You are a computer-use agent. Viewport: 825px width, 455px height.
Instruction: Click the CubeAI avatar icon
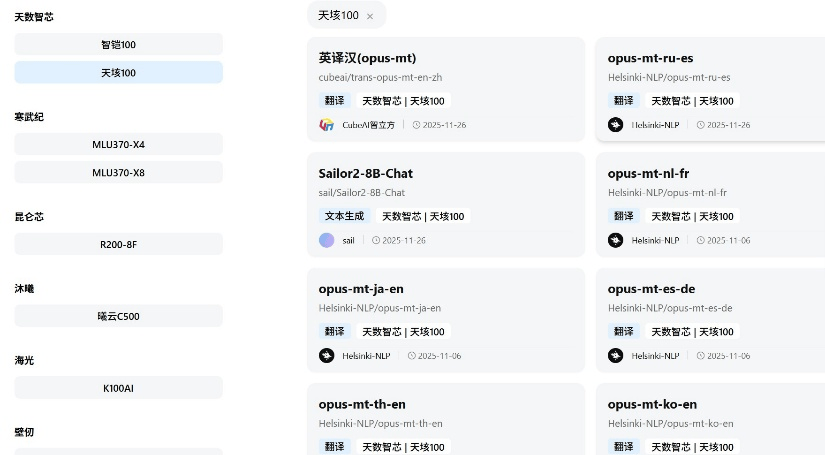pyautogui.click(x=326, y=125)
